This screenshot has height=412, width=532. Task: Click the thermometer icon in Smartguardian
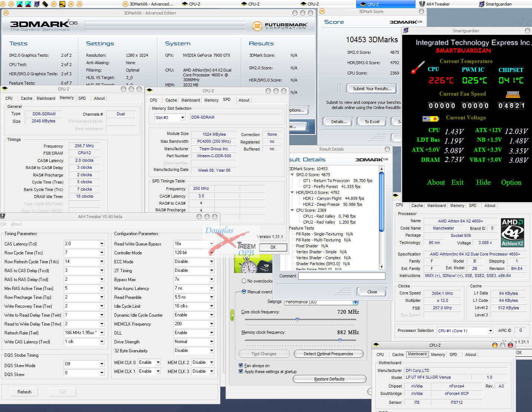[x=418, y=67]
